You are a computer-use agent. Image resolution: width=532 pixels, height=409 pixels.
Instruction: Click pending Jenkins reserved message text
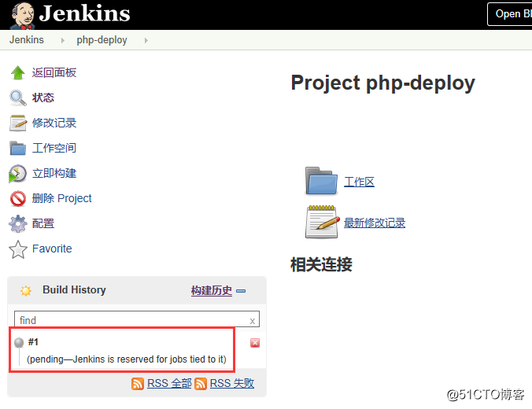127,359
